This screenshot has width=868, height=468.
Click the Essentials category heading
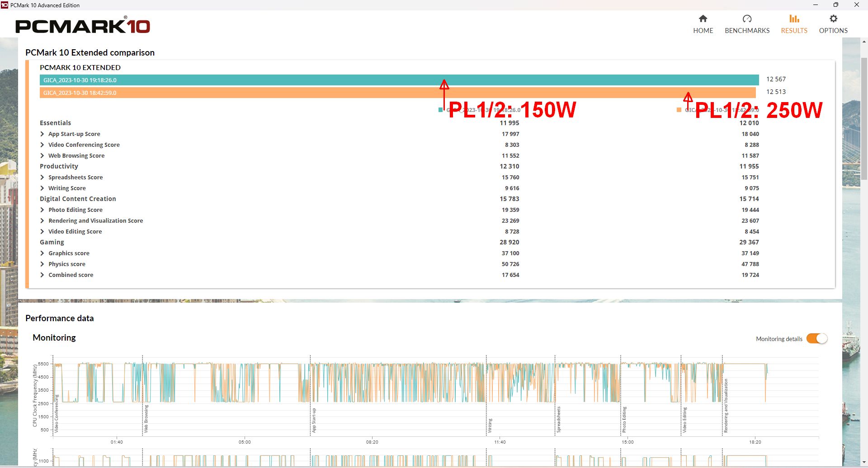pos(55,123)
